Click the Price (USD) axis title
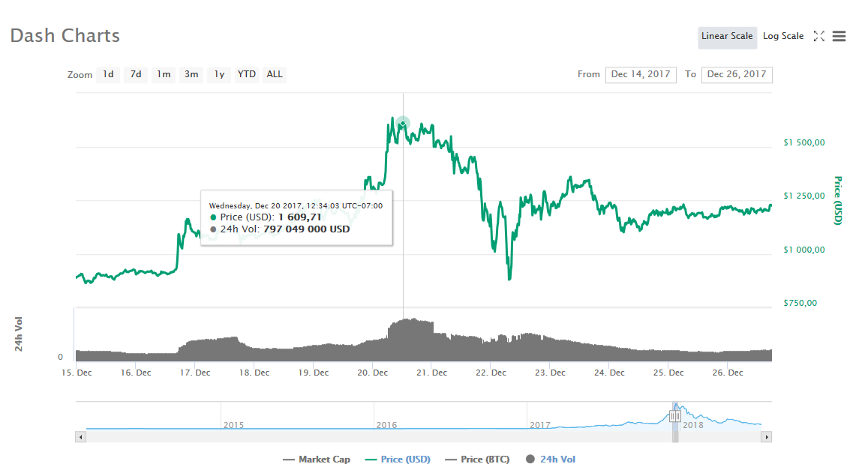This screenshot has width=868, height=473. point(838,200)
